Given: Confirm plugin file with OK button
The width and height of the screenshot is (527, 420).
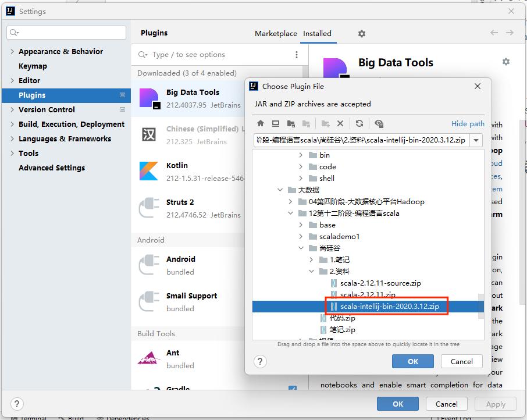Looking at the screenshot, I should point(413,361).
